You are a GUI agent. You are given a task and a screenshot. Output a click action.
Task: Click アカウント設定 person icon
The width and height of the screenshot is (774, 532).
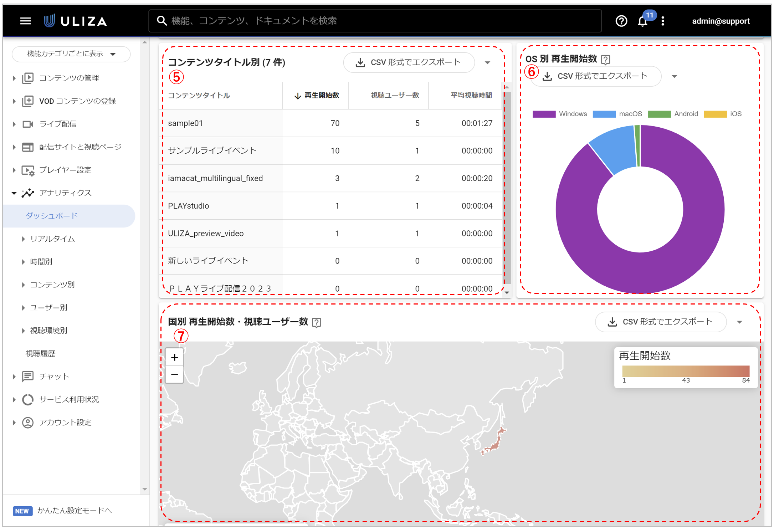(28, 423)
